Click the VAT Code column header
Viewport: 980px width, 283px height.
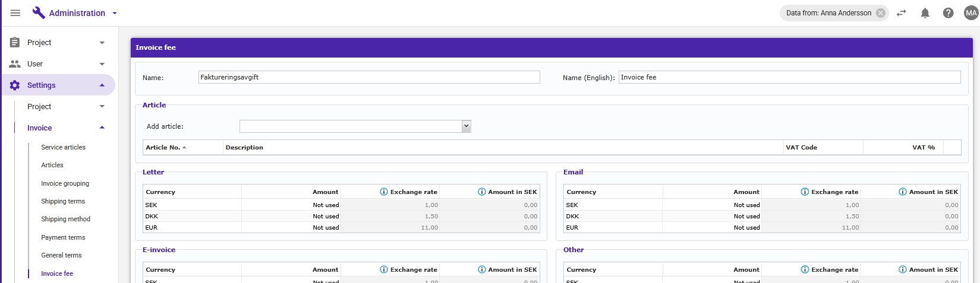click(823, 148)
